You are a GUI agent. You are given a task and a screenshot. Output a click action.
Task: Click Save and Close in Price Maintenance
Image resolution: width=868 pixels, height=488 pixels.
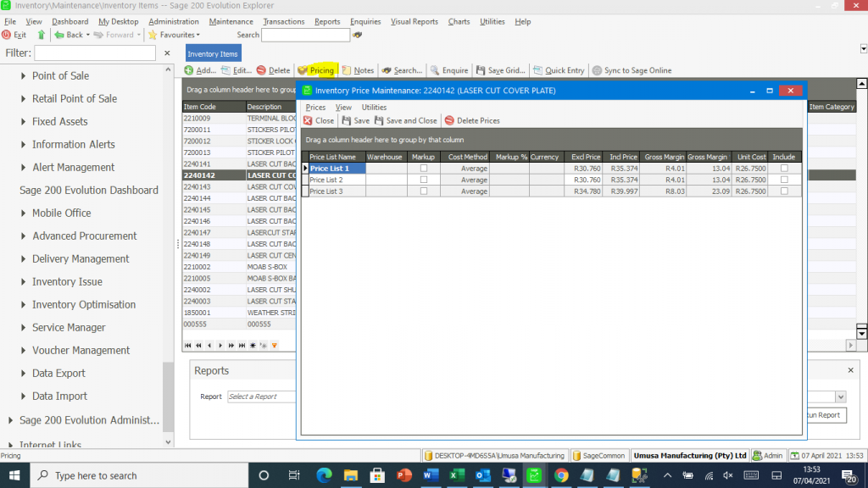406,120
